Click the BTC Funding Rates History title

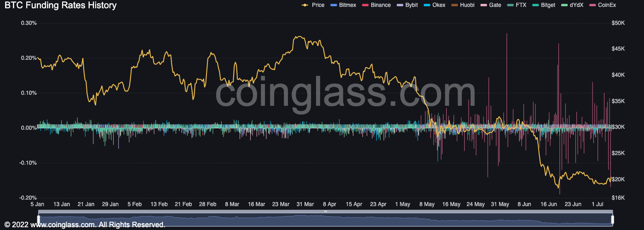[x=60, y=6]
